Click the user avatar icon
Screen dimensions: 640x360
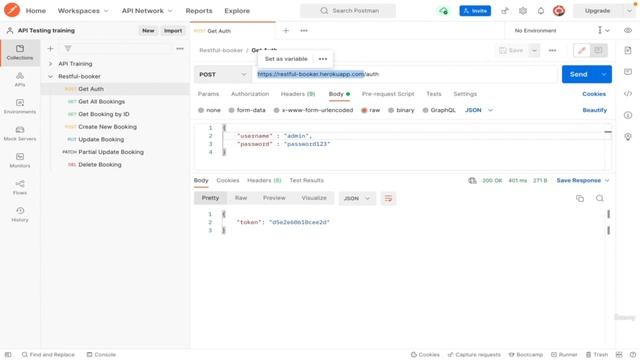[559, 11]
